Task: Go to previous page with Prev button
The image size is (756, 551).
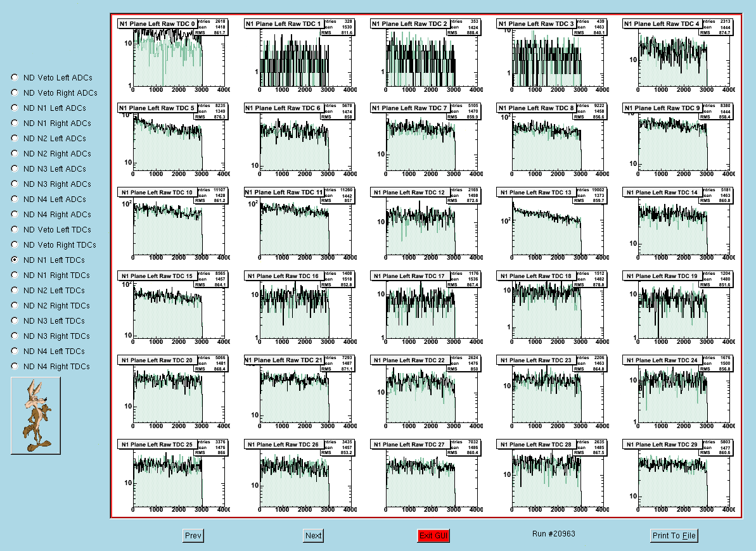Action: (193, 536)
